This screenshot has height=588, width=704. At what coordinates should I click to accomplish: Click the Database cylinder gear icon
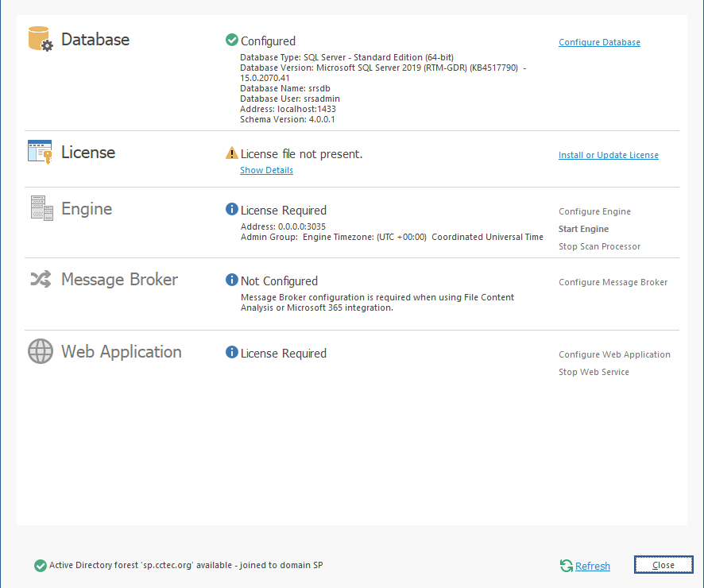(x=41, y=39)
